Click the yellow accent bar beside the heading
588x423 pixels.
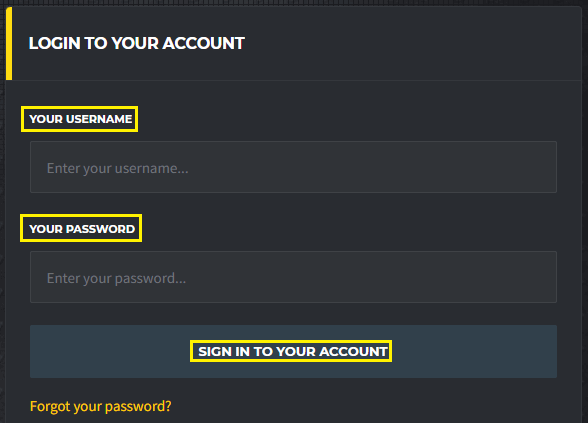9,44
